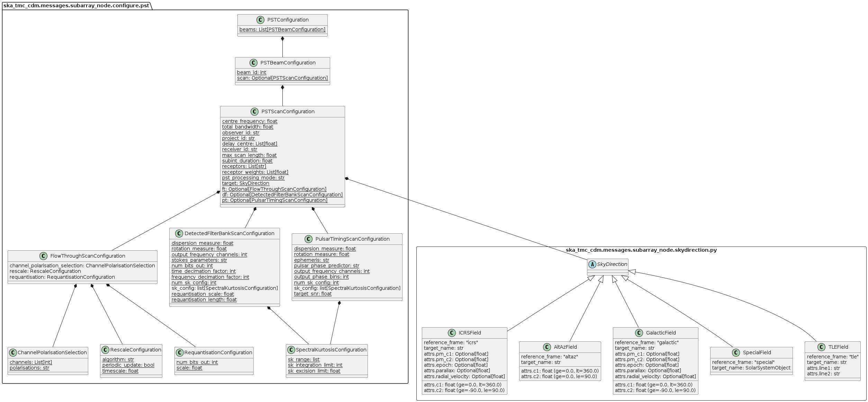Image resolution: width=868 pixels, height=402 pixels.
Task: Click 'periodic_update: bool' attribute
Action: coord(128,365)
